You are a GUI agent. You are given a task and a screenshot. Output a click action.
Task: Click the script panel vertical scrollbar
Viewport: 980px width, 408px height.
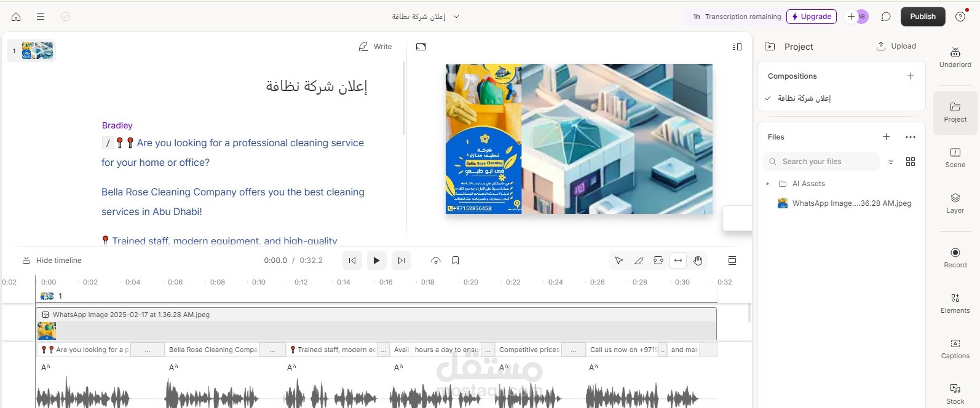[x=404, y=98]
